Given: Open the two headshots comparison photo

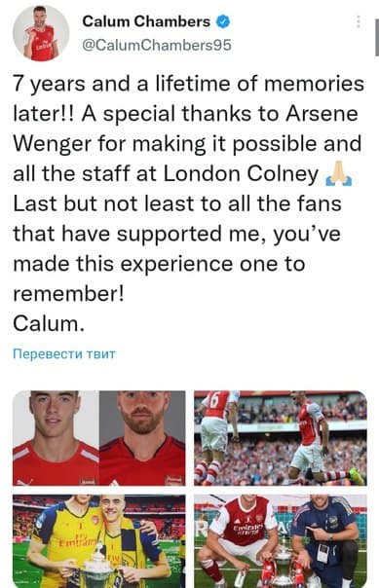Looking at the screenshot, I should click(x=99, y=438).
